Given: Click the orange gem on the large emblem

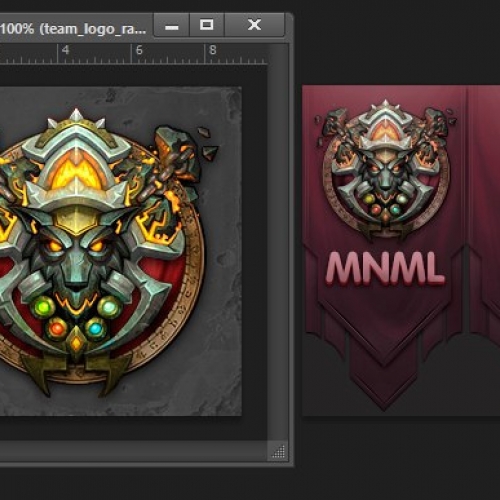Looking at the screenshot, I should [x=57, y=329].
